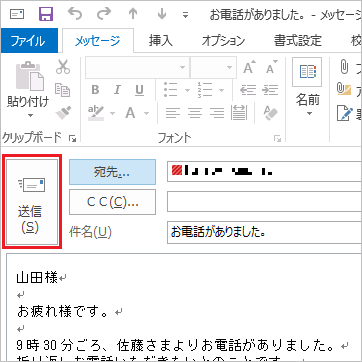Undo the last action
Screen dimensions: 362x362
(x=74, y=14)
